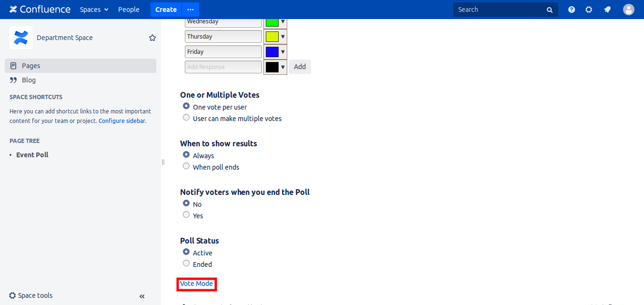Click the Confluence logo in header

(x=40, y=10)
